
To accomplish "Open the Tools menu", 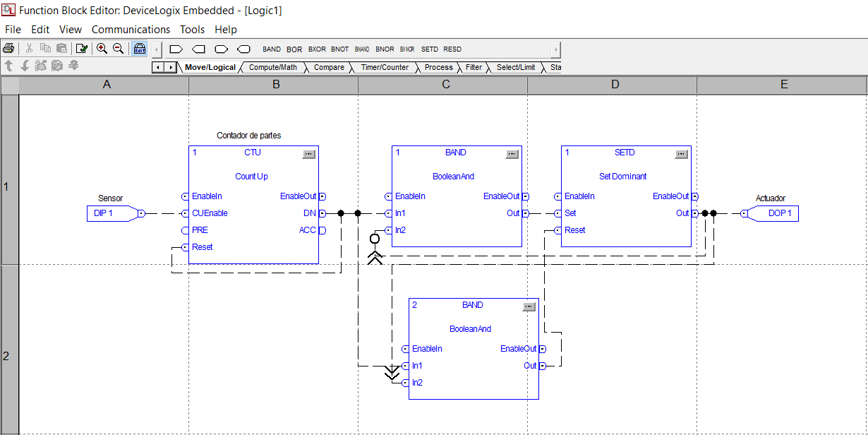I will tap(192, 30).
